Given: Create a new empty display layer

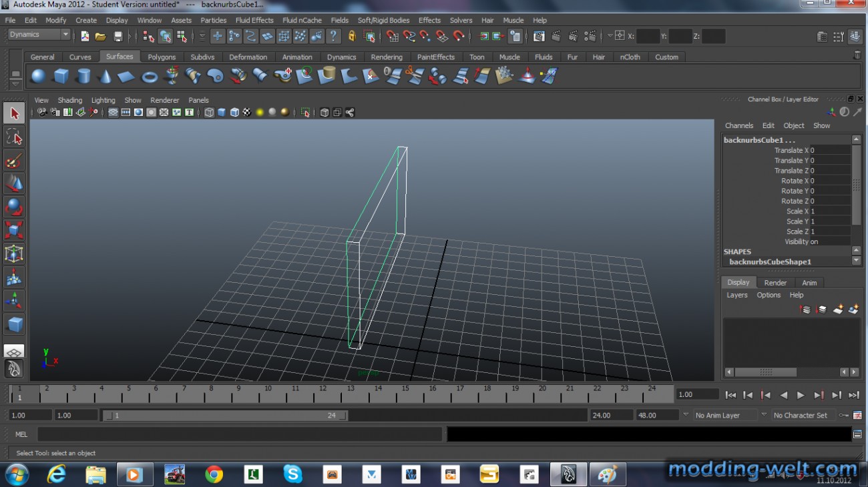Looking at the screenshot, I should click(837, 310).
